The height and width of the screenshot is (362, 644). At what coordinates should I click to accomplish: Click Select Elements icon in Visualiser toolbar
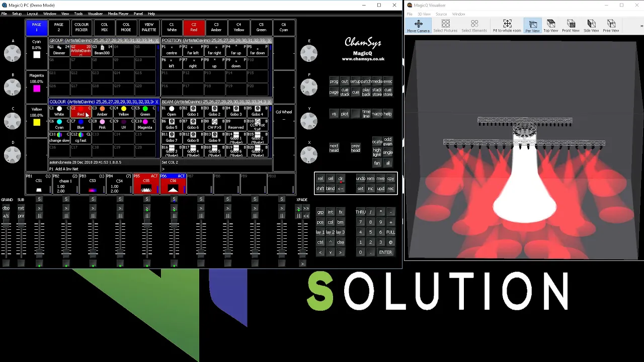(x=474, y=26)
